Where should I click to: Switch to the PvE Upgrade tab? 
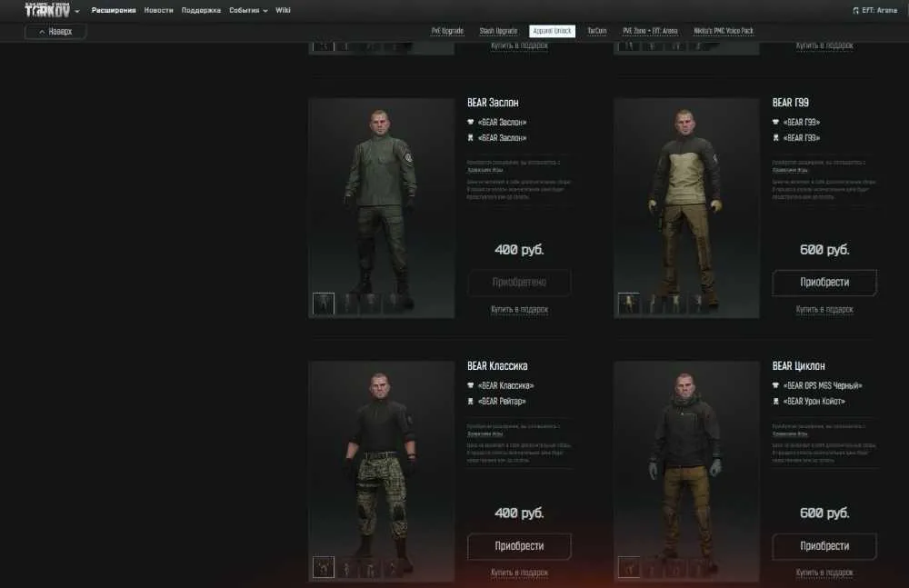[x=447, y=31]
